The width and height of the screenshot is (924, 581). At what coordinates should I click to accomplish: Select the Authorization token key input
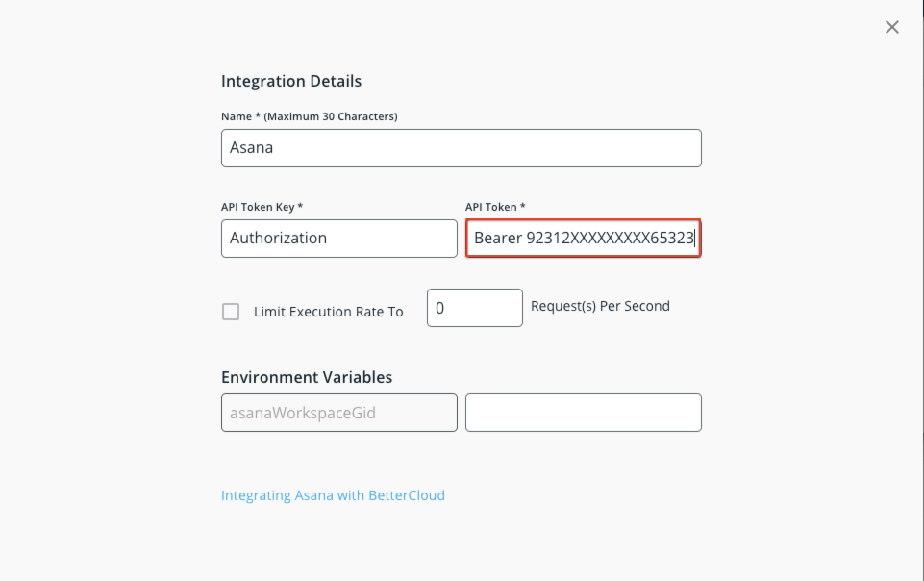coord(338,238)
